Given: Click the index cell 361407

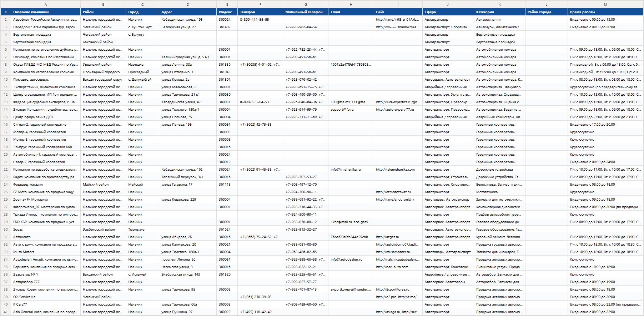Looking at the screenshot, I should (227, 27).
